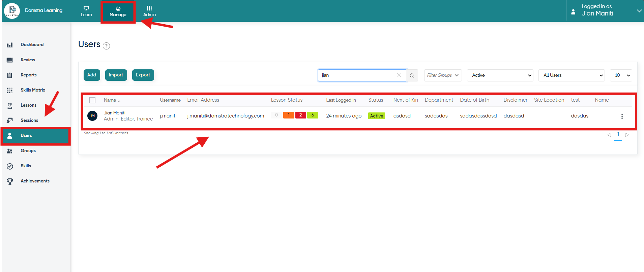The height and width of the screenshot is (272, 644).
Task: Click the Users person icon in sidebar
Action: 10,136
